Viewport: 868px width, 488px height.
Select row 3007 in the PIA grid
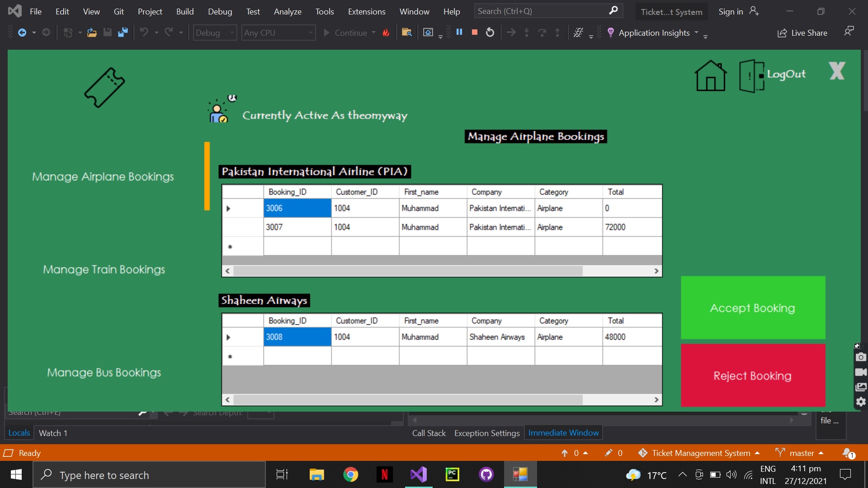click(x=297, y=227)
